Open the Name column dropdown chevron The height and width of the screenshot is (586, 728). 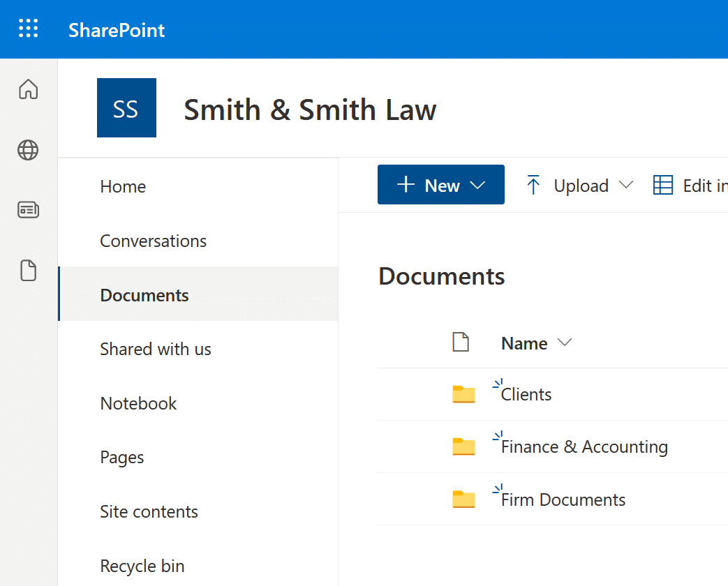pos(565,343)
